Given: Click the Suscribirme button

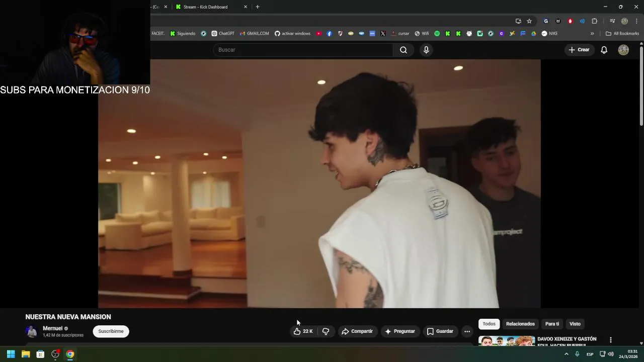Looking at the screenshot, I should click(x=111, y=331).
